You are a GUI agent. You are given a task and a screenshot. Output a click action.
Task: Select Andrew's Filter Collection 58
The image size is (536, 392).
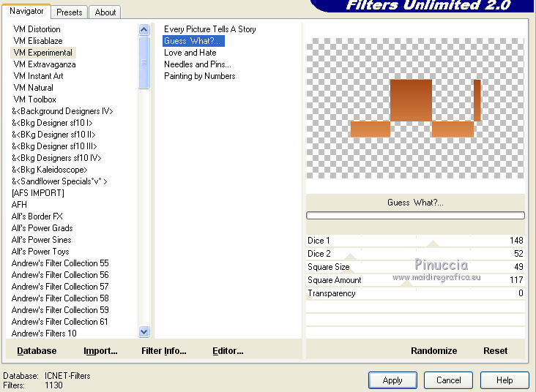(x=60, y=298)
